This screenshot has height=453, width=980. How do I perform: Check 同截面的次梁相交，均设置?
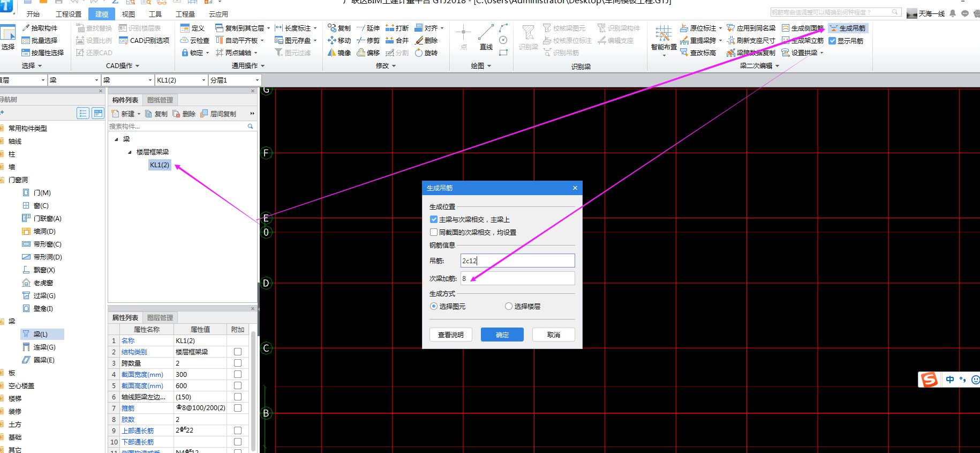434,232
